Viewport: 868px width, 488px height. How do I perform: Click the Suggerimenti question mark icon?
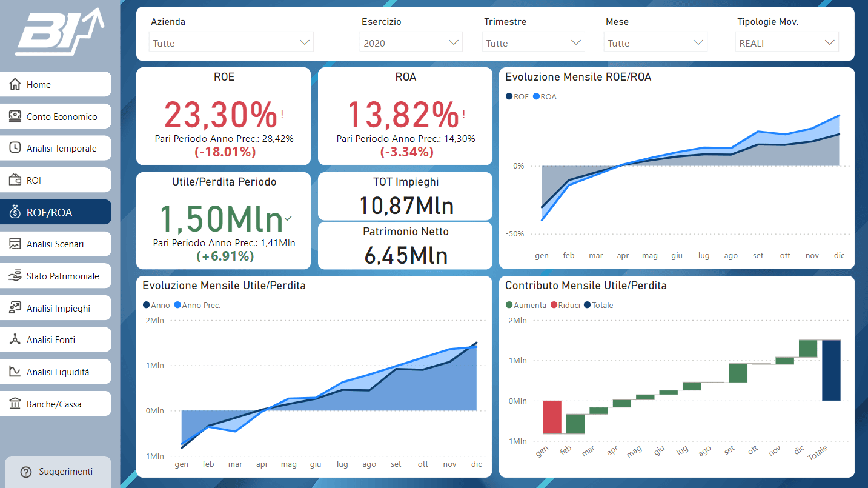point(25,472)
